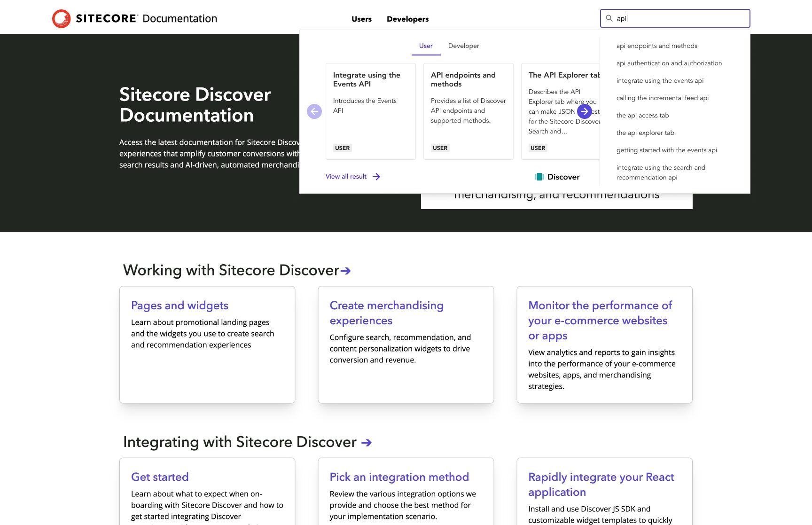Open 'Rapidly integrate your React application' card
Screen dimensions: 812x525
pyautogui.click(x=604, y=491)
